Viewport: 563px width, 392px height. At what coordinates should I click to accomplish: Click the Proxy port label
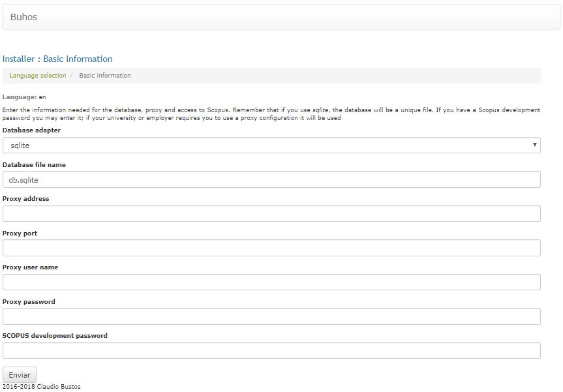point(20,234)
